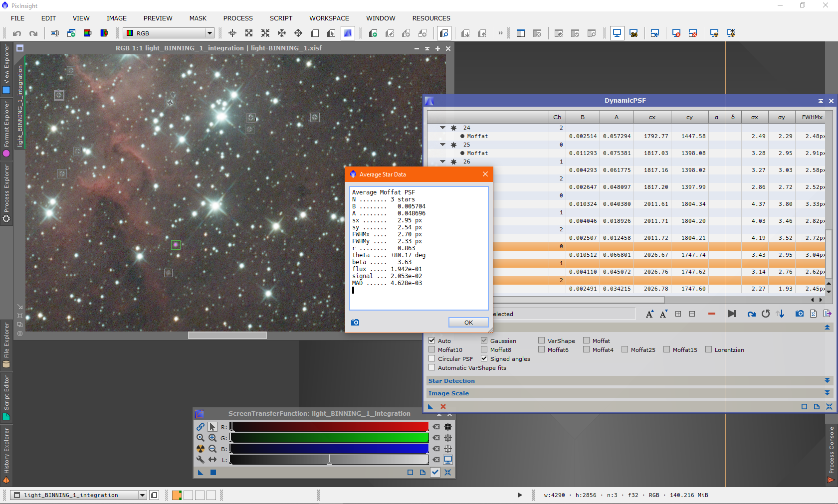Screen dimensions: 838x504
Task: Collapse PSF model section with up arrows
Action: pos(827,328)
